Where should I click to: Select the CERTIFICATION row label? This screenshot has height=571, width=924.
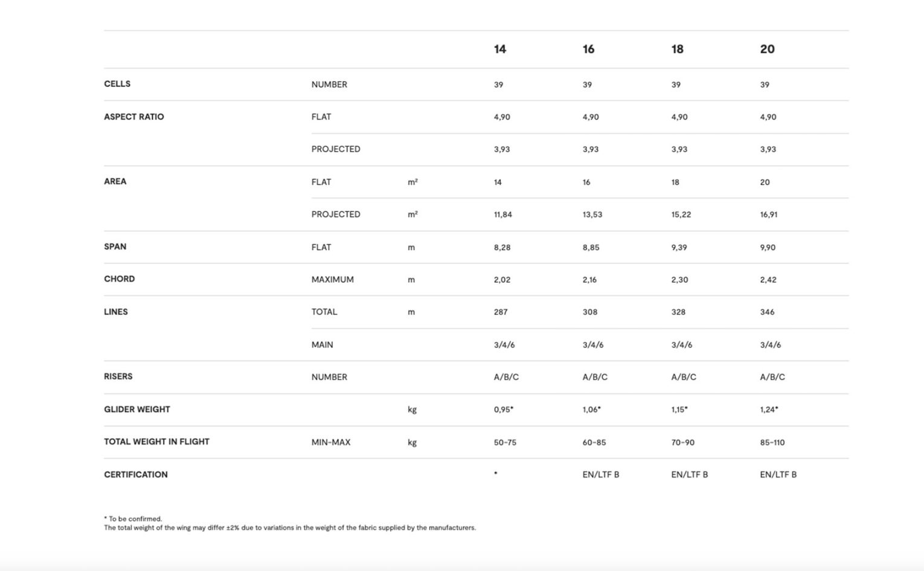click(136, 474)
